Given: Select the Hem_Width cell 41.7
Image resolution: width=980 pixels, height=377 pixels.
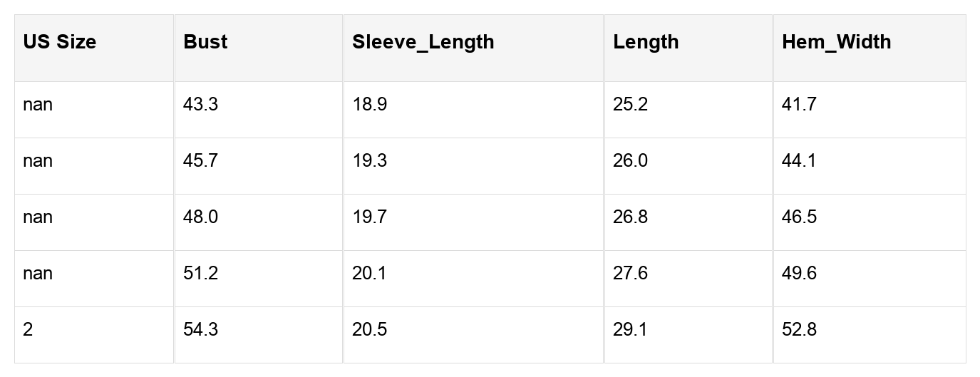Looking at the screenshot, I should coord(799,105).
